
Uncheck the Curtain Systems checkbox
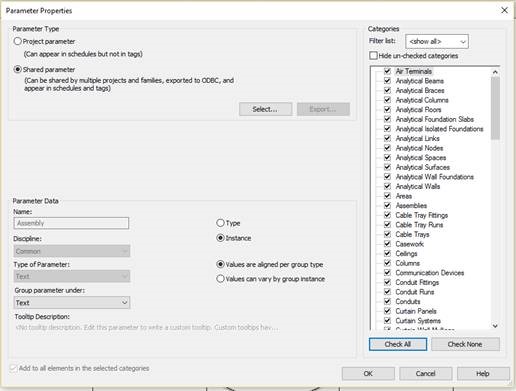click(387, 321)
